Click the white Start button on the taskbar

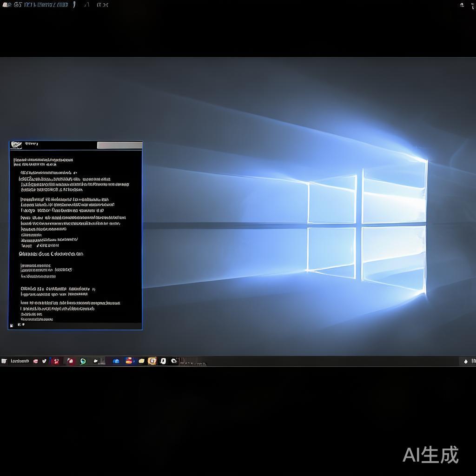4,361
